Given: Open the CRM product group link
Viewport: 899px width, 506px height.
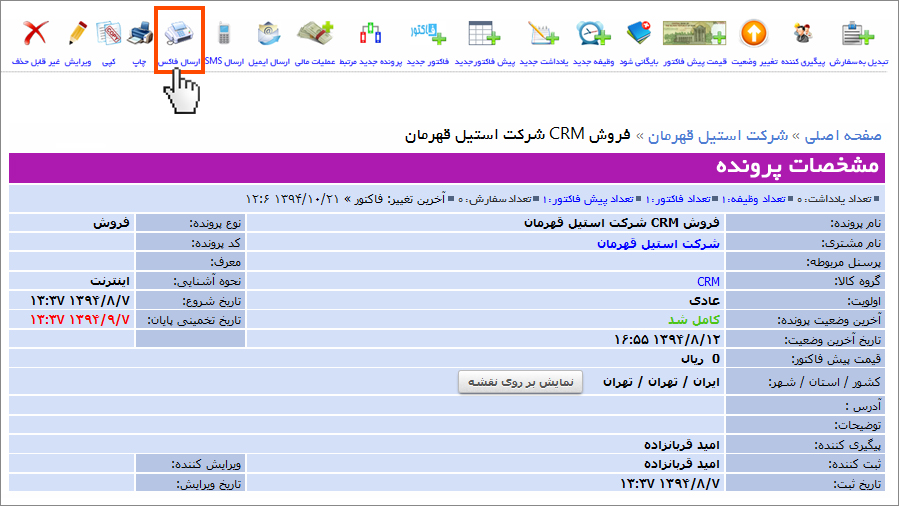Looking at the screenshot, I should coord(708,282).
